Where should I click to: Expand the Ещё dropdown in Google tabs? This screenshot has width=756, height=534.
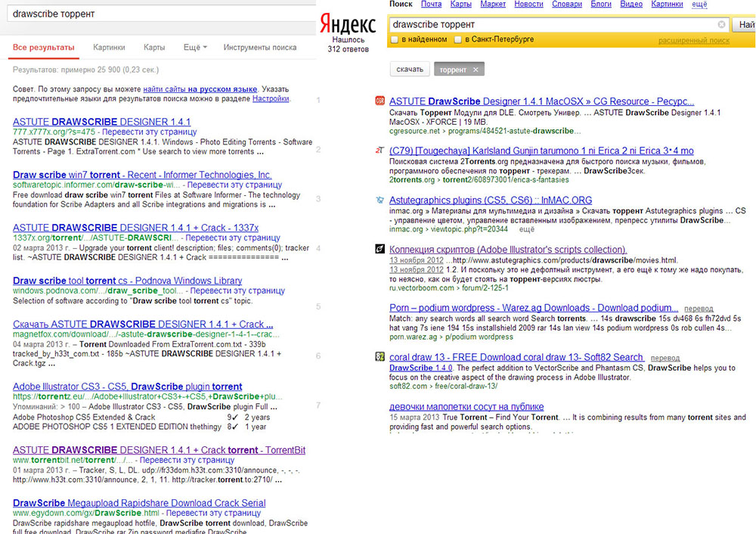[x=195, y=48]
